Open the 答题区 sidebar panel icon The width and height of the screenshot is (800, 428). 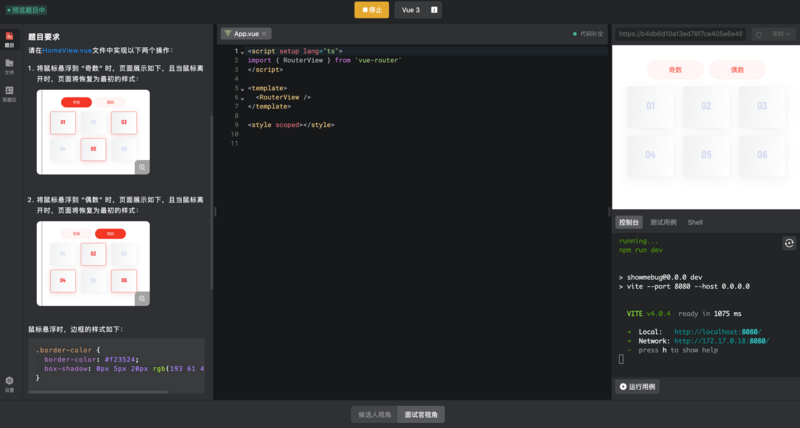click(x=9, y=94)
